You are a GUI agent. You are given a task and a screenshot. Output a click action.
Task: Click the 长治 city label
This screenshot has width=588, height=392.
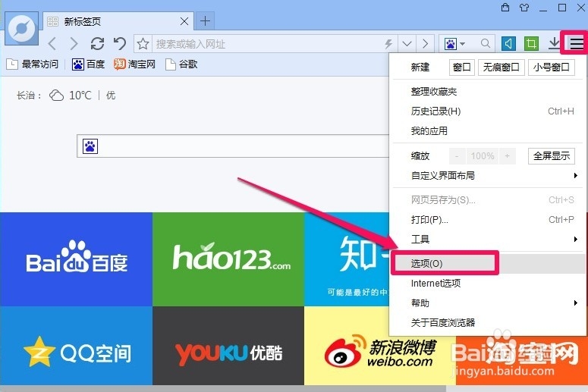tap(28, 96)
